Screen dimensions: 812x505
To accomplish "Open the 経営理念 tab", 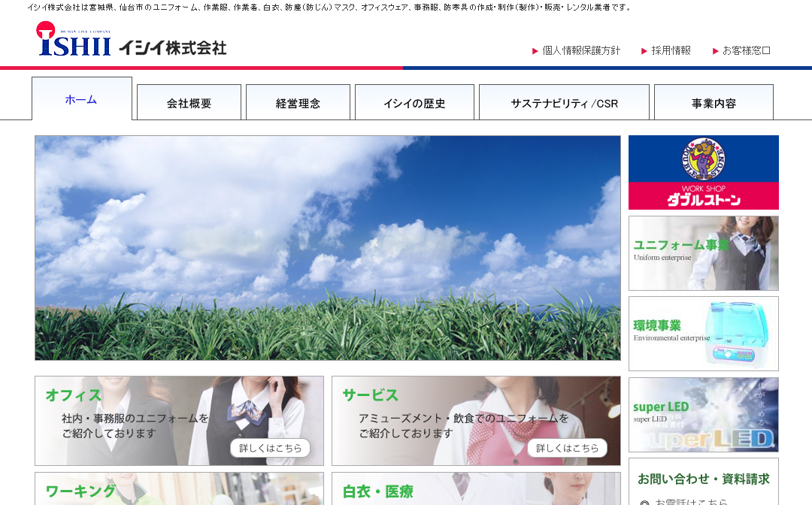I will pyautogui.click(x=298, y=101).
